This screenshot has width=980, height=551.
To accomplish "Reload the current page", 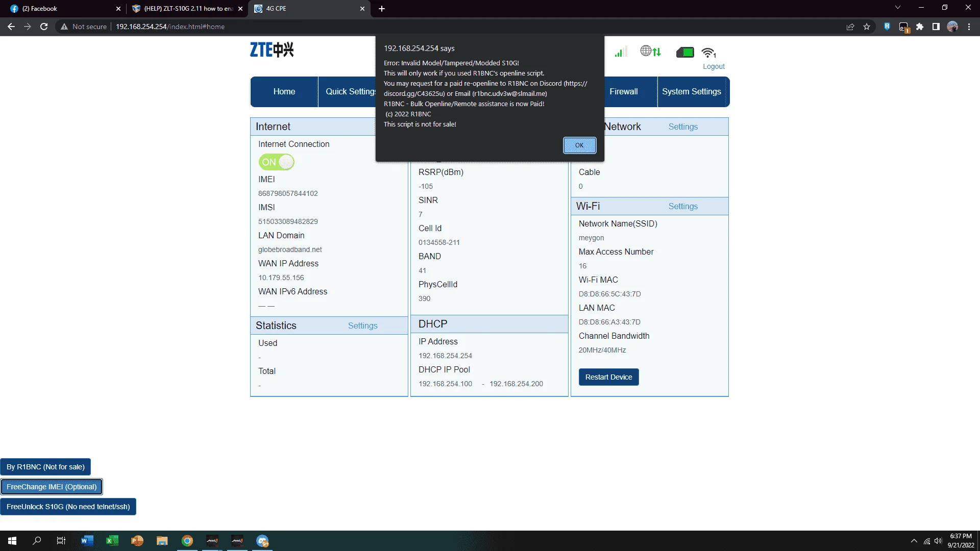I will tap(44, 27).
